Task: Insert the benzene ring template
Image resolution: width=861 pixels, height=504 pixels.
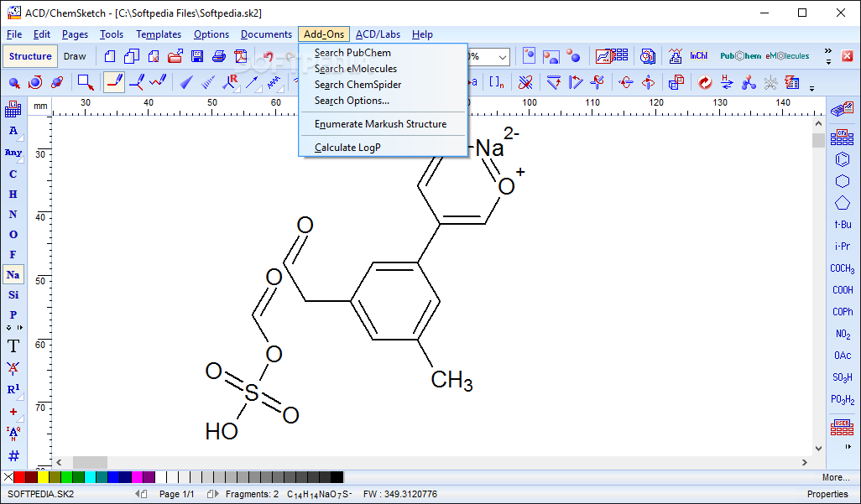Action: coord(843,159)
